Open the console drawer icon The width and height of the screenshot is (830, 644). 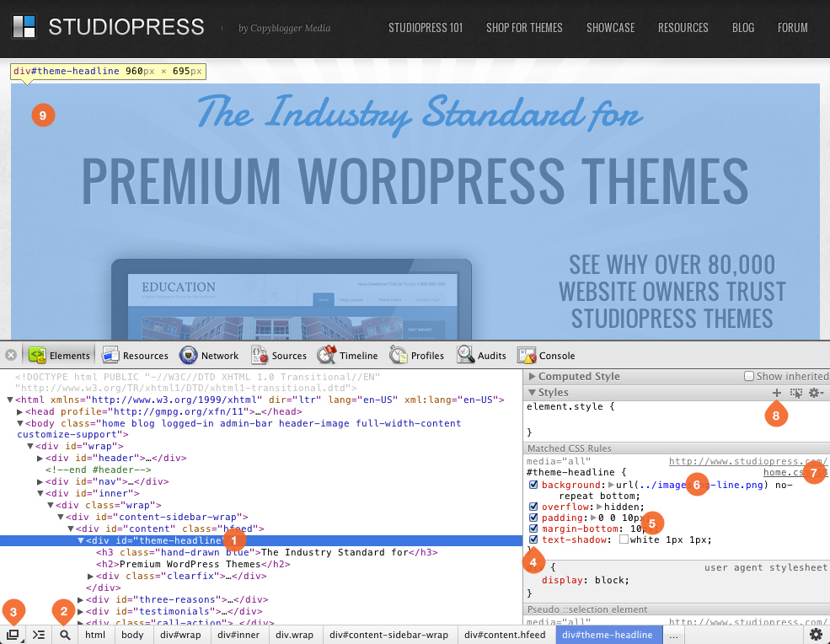coord(38,635)
